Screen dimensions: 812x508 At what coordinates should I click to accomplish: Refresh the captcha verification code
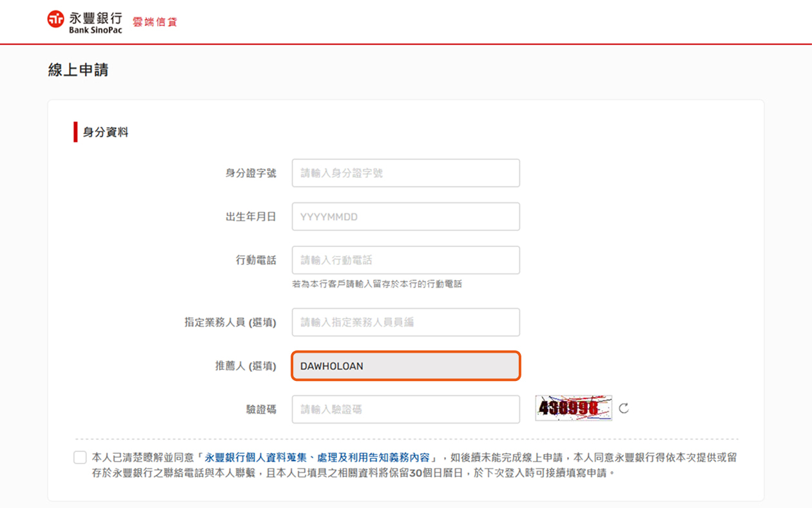coord(623,408)
